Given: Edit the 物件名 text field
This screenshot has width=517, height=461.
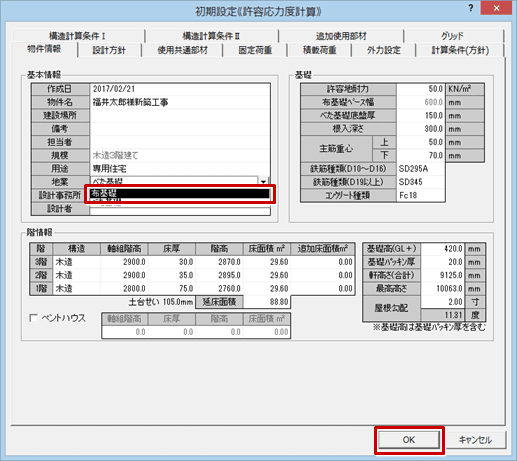Looking at the screenshot, I should [x=180, y=102].
